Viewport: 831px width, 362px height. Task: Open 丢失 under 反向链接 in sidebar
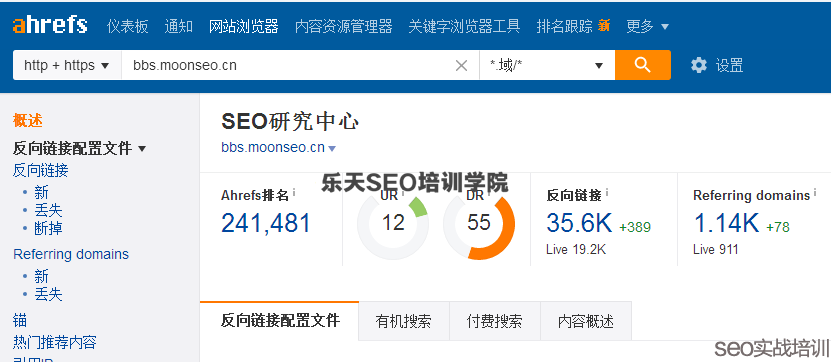click(48, 210)
